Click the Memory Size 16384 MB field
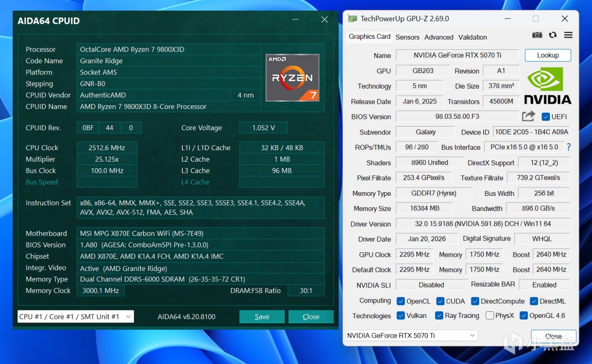Image resolution: width=592 pixels, height=364 pixels. (425, 208)
